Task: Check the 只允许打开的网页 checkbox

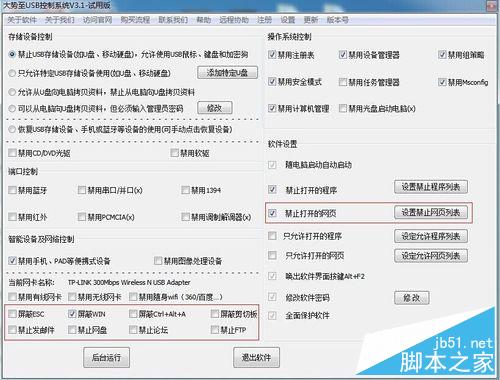Action: 272,256
